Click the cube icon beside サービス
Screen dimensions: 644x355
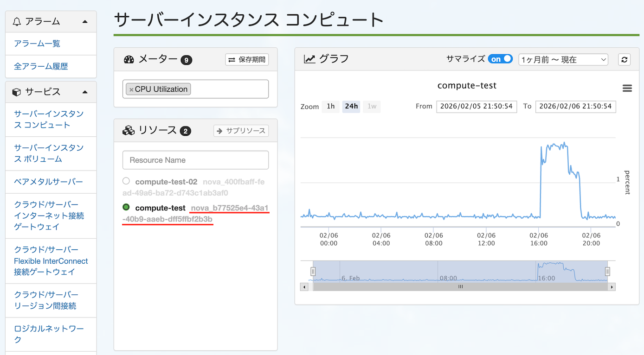coord(17,92)
